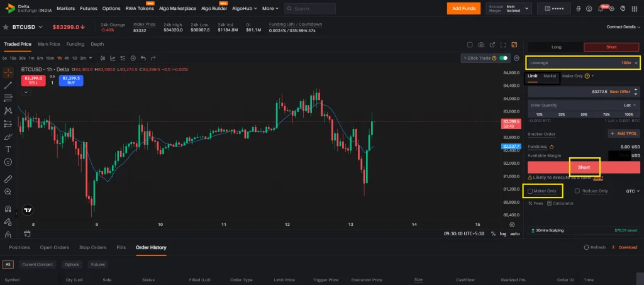Select the Market order type tab
The image size is (644, 285).
point(550,76)
